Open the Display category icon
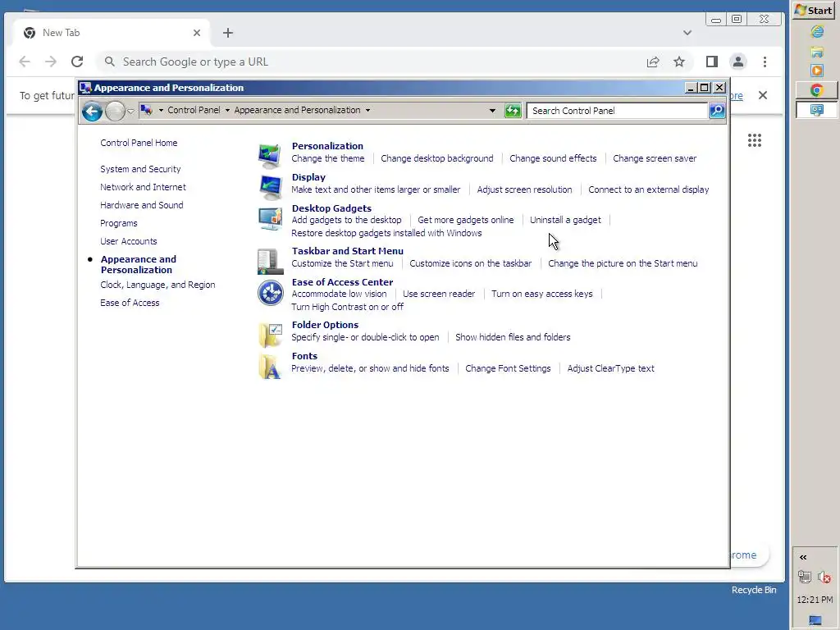The height and width of the screenshot is (630, 840). point(270,187)
